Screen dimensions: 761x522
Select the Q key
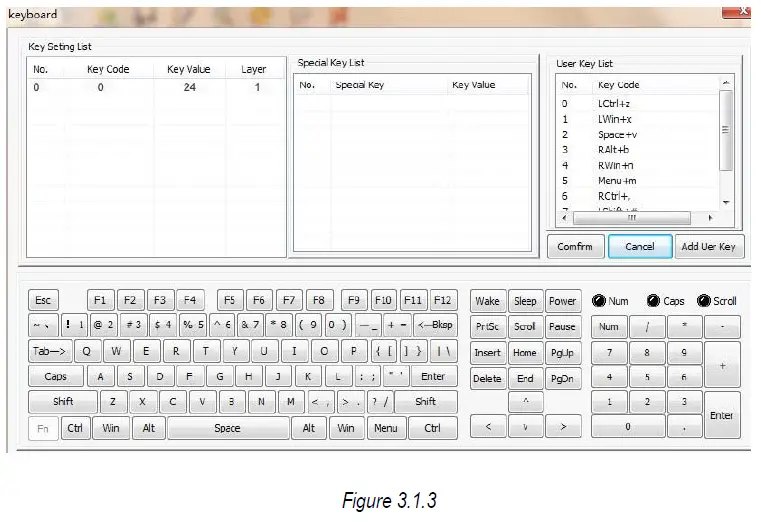[x=87, y=351]
